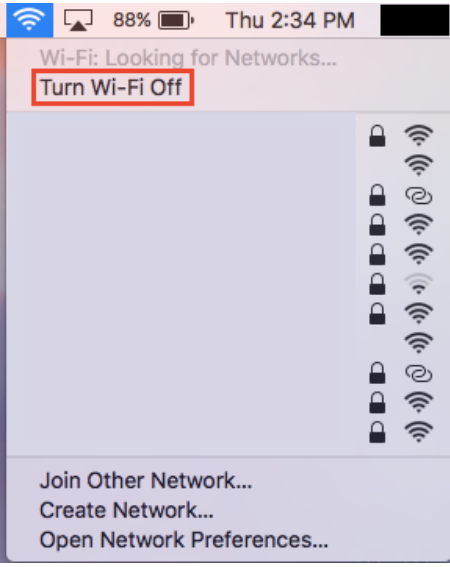Click the last locked network's signal icon
The height and width of the screenshot is (567, 450).
(x=419, y=432)
